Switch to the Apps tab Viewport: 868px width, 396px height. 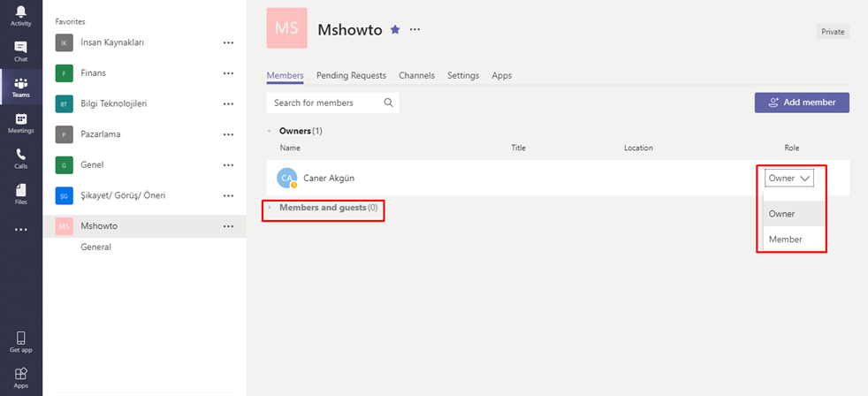coord(501,76)
